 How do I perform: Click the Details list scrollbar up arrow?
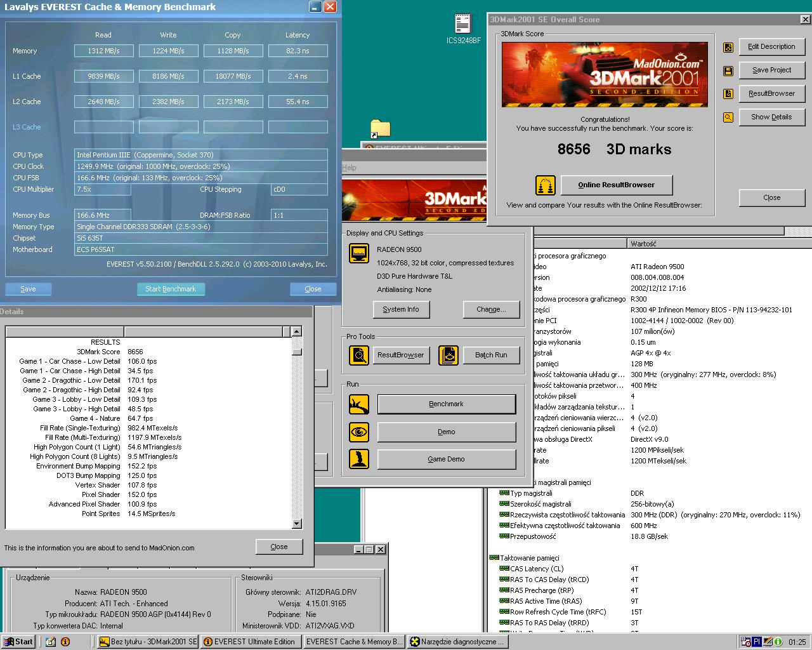pyautogui.click(x=296, y=332)
